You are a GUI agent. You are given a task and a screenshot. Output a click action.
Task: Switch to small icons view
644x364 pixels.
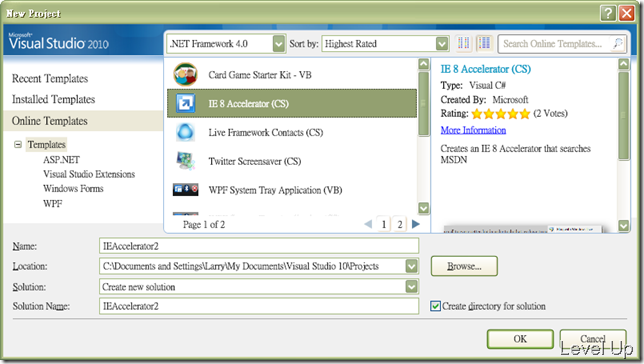pyautogui.click(x=464, y=43)
